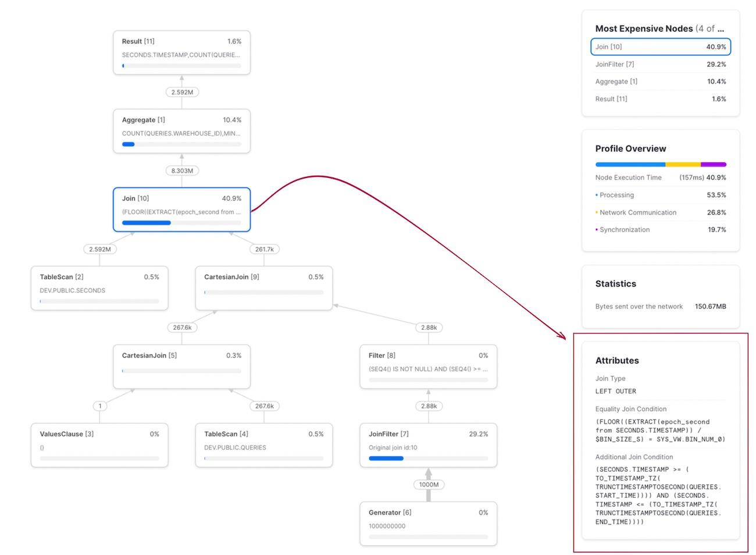Click the Statistics panel heading

click(x=616, y=284)
